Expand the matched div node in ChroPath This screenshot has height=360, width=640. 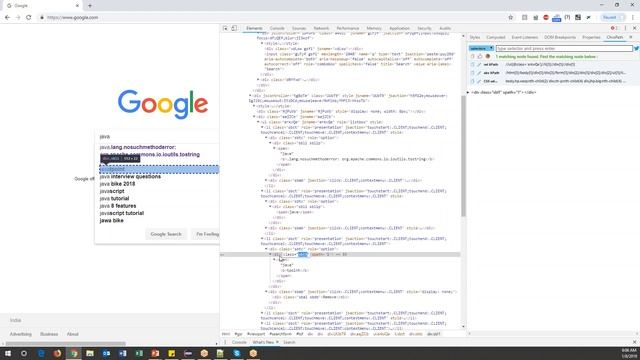tap(468, 92)
